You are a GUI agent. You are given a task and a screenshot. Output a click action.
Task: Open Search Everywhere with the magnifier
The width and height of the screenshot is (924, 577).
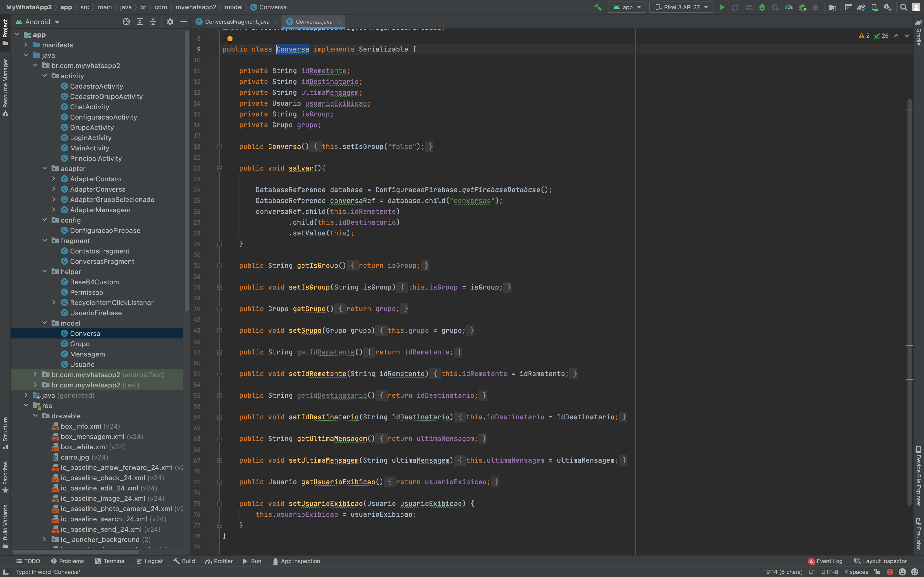point(904,7)
